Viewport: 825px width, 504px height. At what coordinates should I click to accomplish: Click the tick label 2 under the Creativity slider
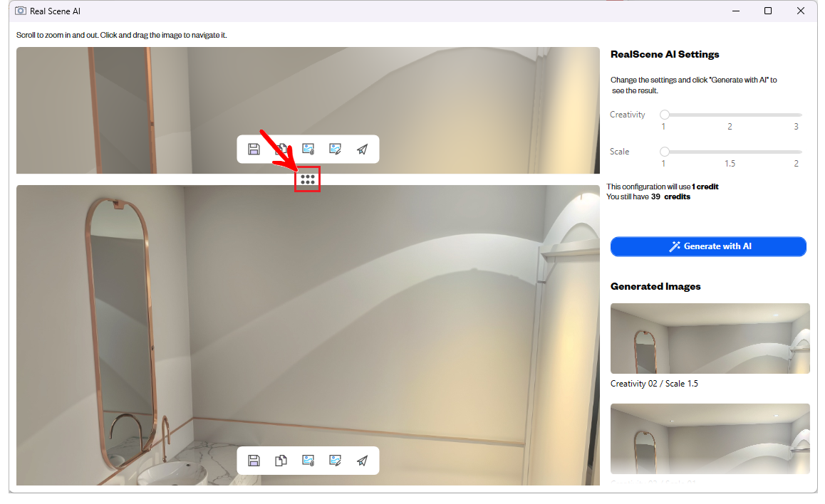[730, 127]
